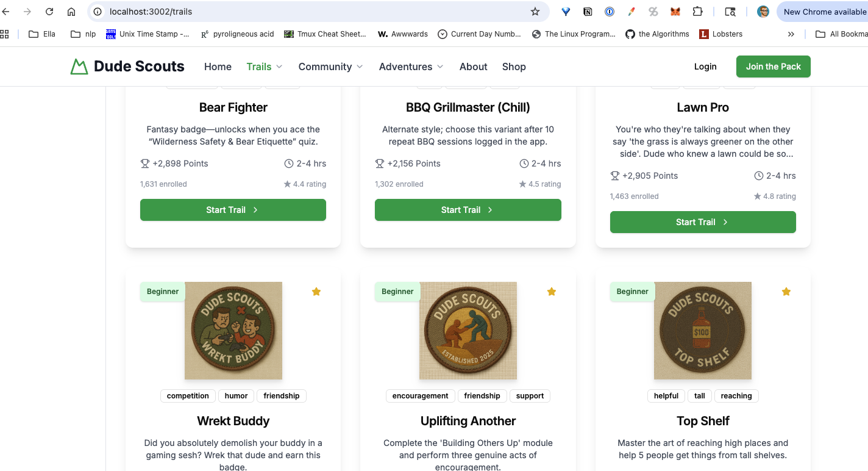Click the Join the Pack button
Screen dimensions: 868x471
point(773,67)
